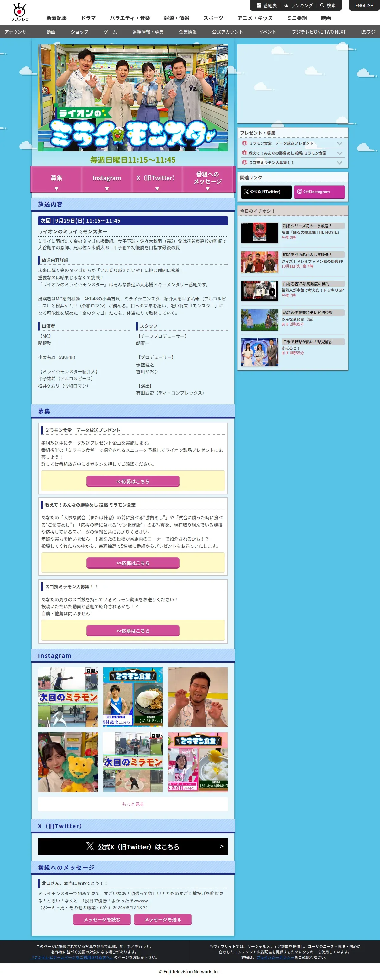This screenshot has width=380, height=980.
Task: Open the 公式Instagram sidebar button
Action: tap(319, 192)
